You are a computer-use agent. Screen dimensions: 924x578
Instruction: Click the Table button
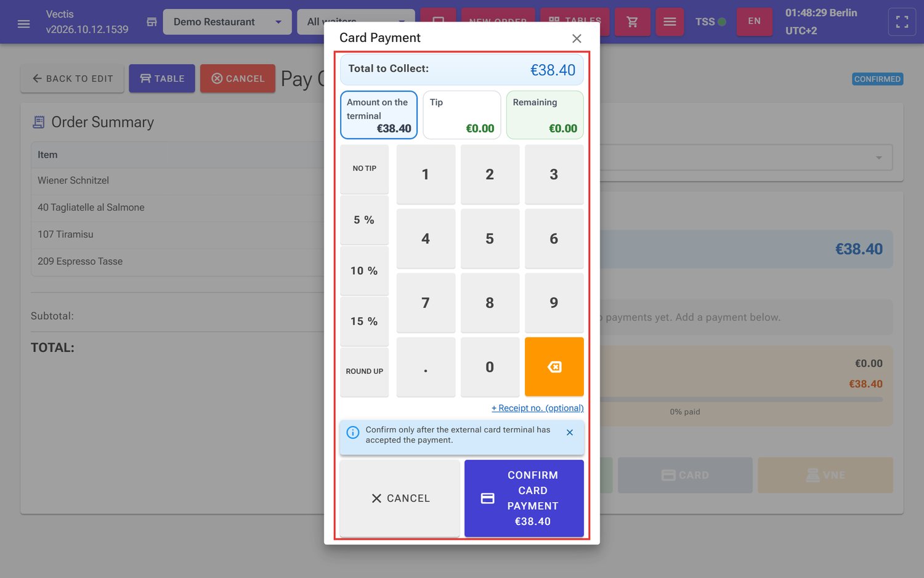coord(162,79)
